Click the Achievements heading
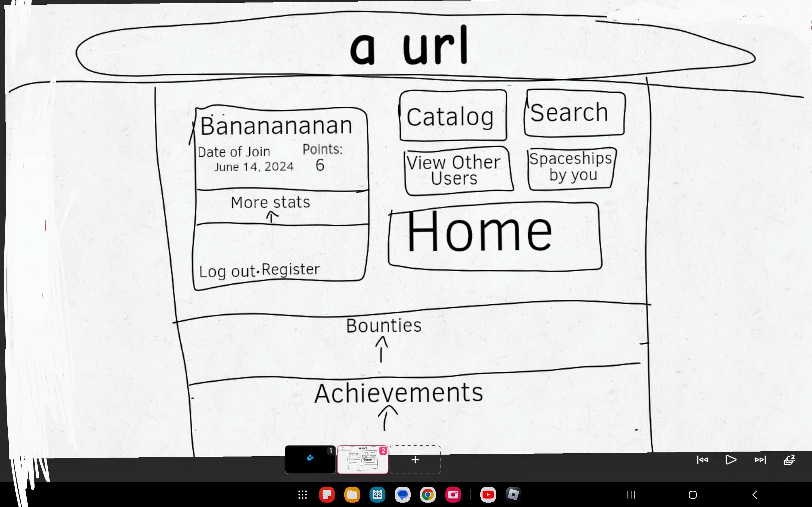 click(399, 393)
